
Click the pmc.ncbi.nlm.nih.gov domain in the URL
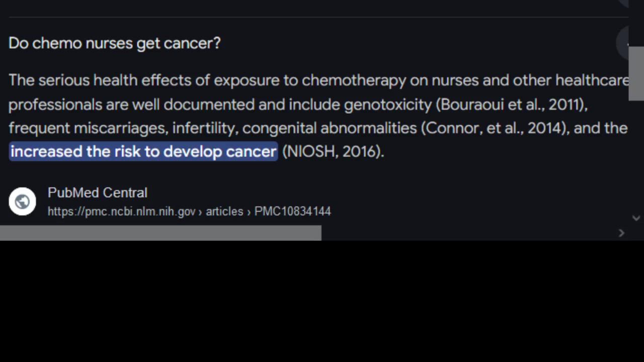click(x=121, y=211)
